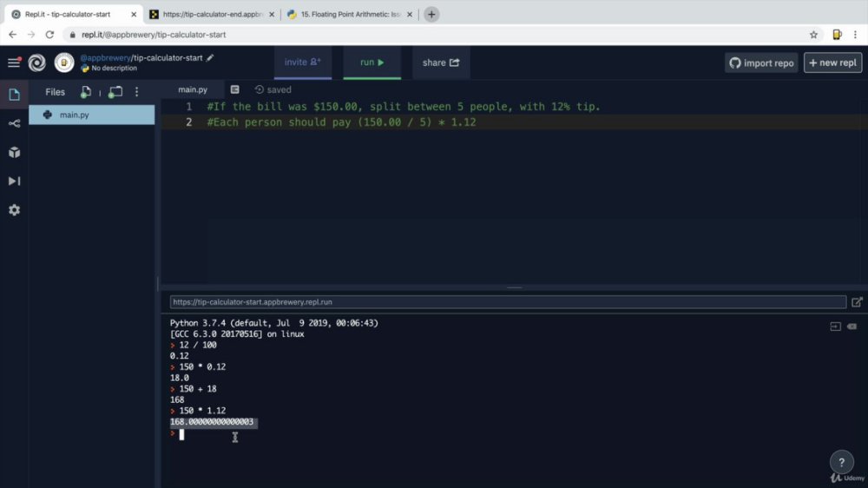Viewport: 868px width, 488px height.
Task: Click the console prompt cursor line
Action: pyautogui.click(x=181, y=434)
